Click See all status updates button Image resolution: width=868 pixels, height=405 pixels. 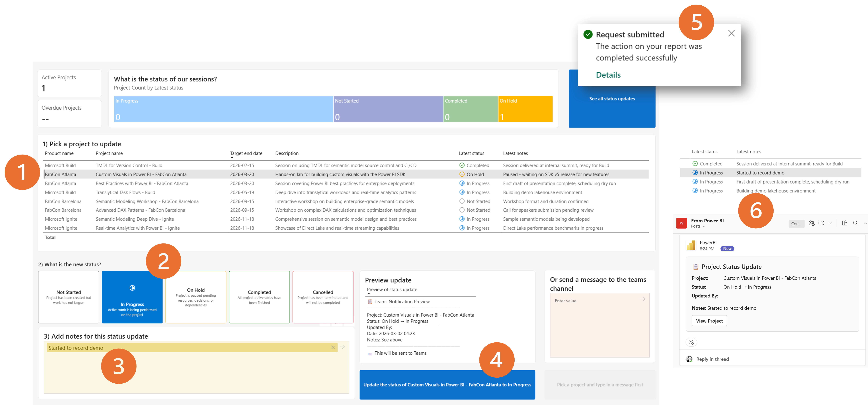tap(612, 99)
